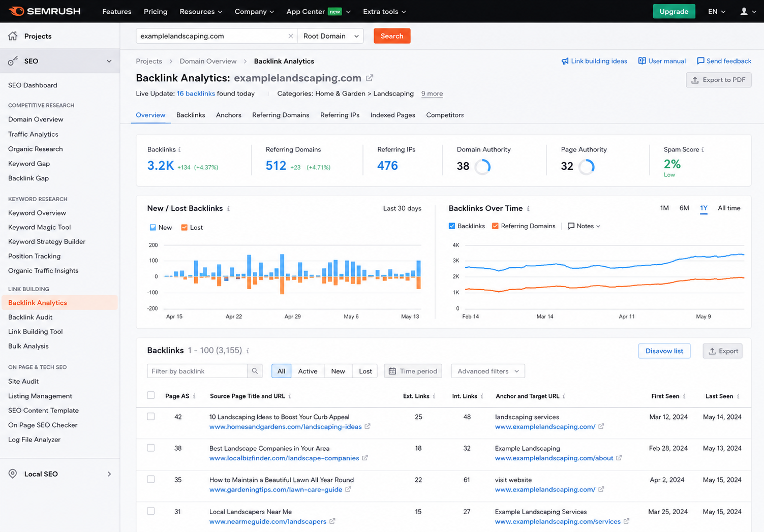This screenshot has height=532, width=764.
Task: Click the Local SEO pin icon
Action: [13, 474]
